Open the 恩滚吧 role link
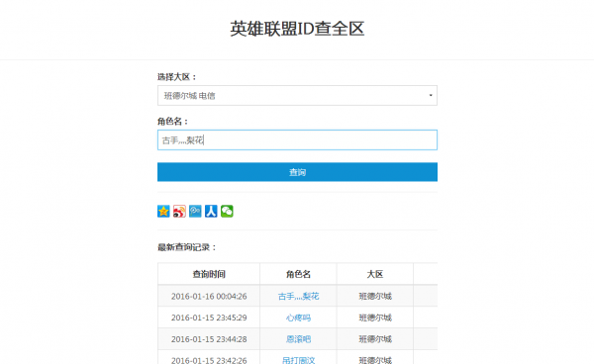The image size is (594, 364). click(x=299, y=339)
